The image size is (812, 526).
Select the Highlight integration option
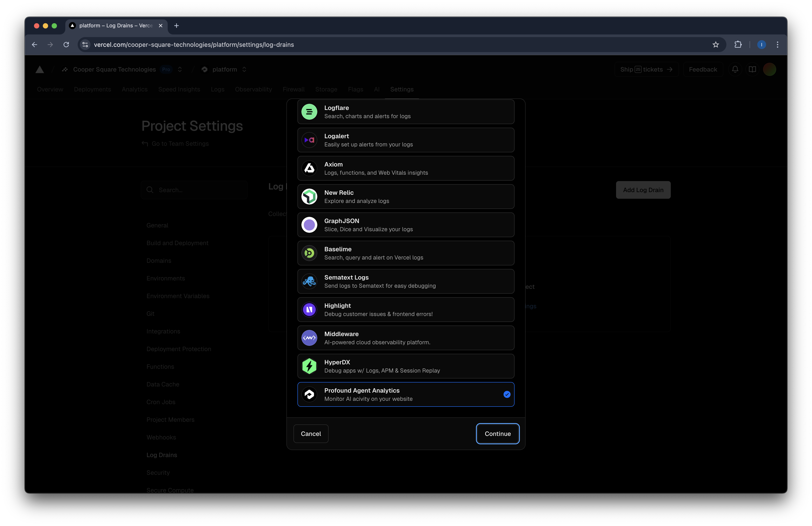[x=405, y=310]
